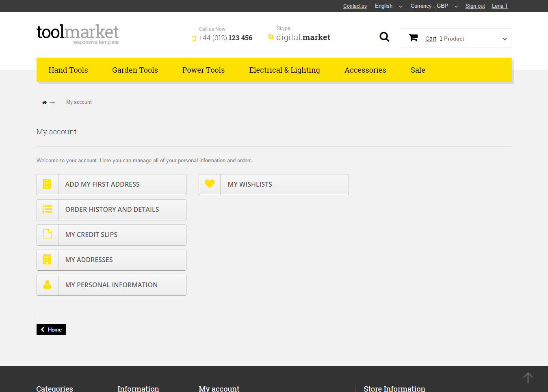
Task: Click the personal information user icon
Action: click(x=48, y=285)
